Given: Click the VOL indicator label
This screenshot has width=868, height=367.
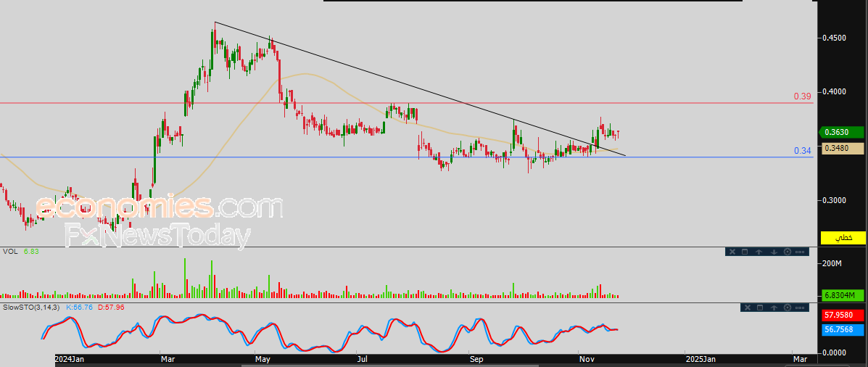Looking at the screenshot, I should click(10, 251).
